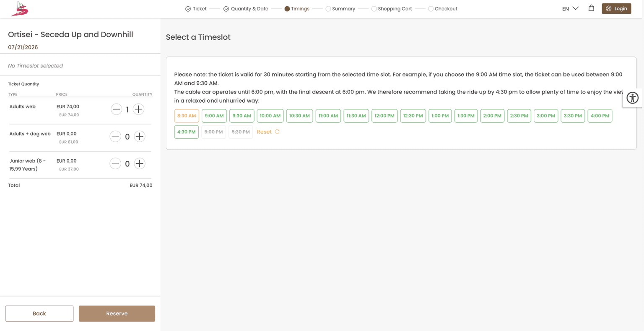Select the 1:30 PM timeslot

coord(466,116)
